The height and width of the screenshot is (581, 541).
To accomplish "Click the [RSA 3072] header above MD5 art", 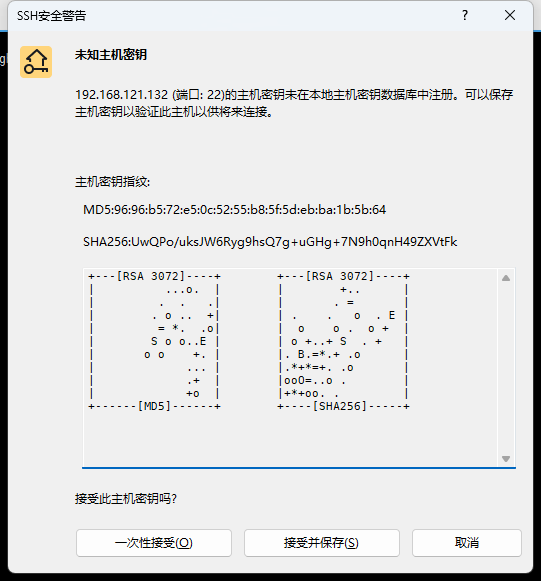I will click(150, 276).
